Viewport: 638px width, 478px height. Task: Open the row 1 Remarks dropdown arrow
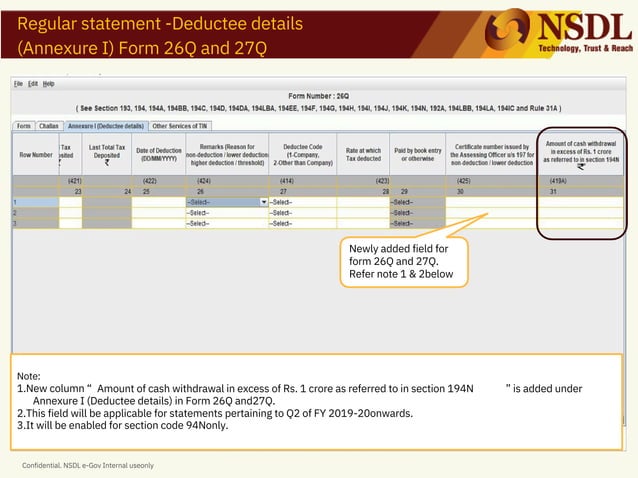264,202
